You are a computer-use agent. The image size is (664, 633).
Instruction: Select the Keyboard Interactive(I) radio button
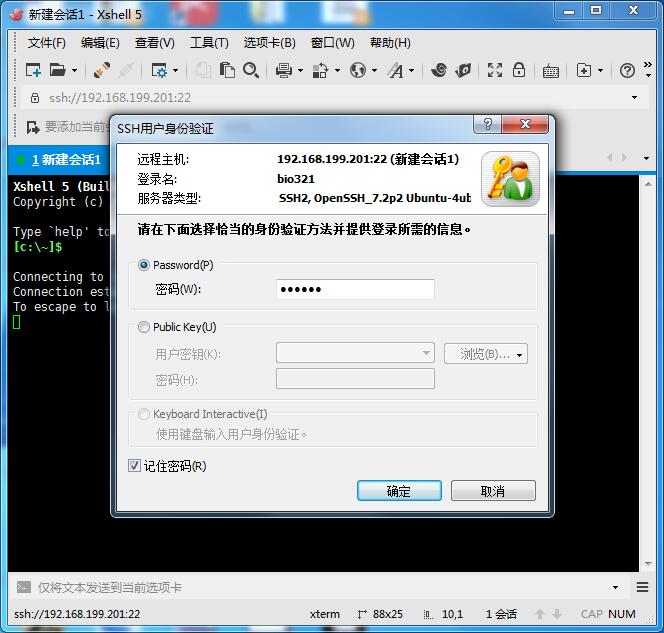coord(144,414)
